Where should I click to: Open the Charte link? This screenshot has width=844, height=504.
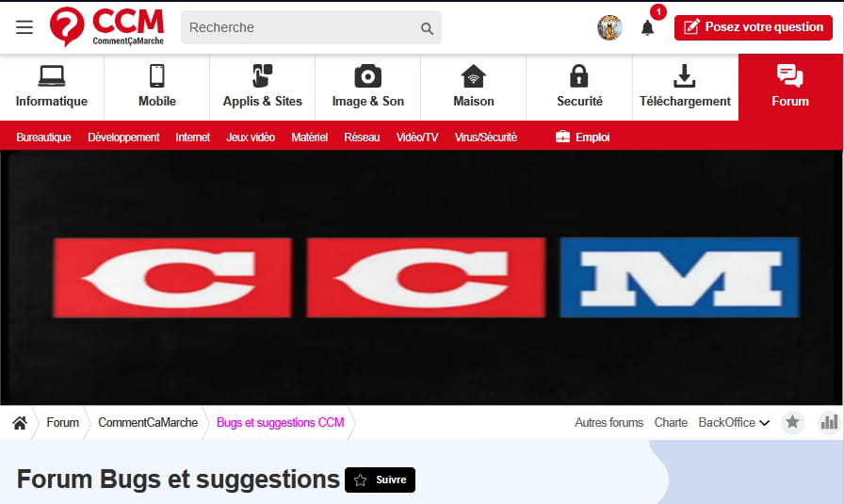coord(671,423)
